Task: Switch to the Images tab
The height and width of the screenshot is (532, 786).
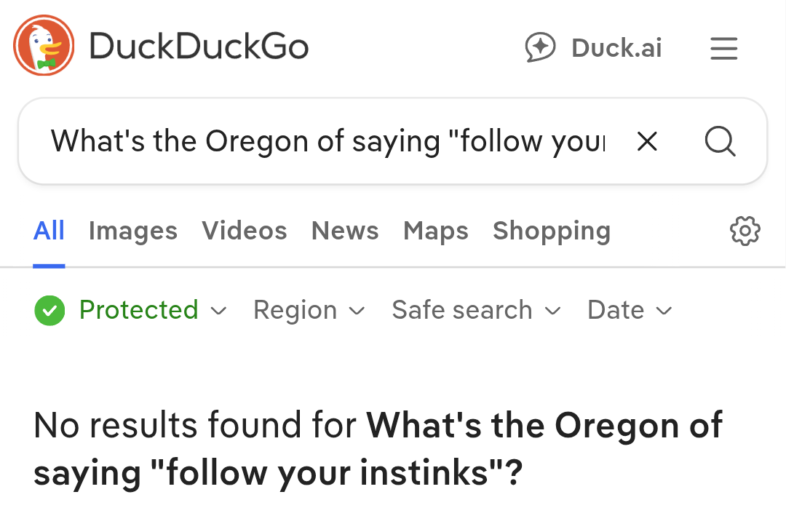Action: click(x=133, y=231)
